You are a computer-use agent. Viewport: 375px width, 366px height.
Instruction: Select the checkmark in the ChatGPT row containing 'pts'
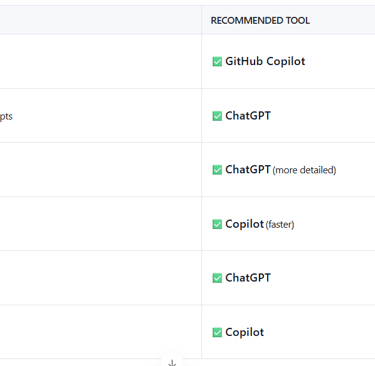pos(217,116)
